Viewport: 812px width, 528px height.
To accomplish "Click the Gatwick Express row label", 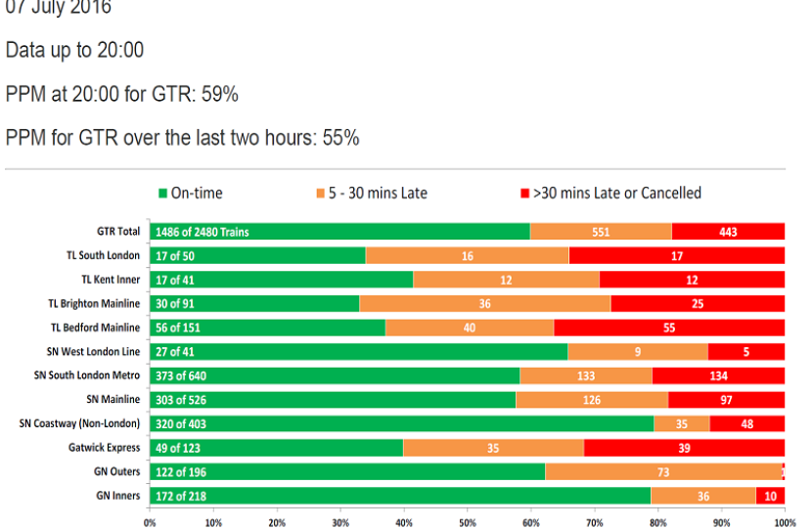I will (106, 448).
